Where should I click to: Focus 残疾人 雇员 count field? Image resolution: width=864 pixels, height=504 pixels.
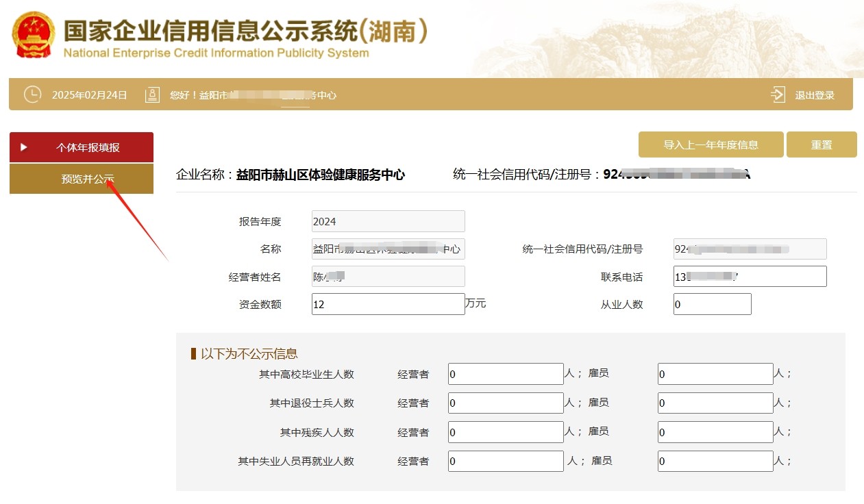715,432
